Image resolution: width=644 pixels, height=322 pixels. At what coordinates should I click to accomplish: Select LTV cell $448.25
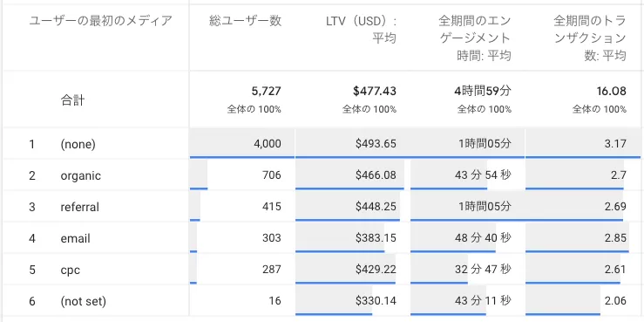[x=376, y=207]
